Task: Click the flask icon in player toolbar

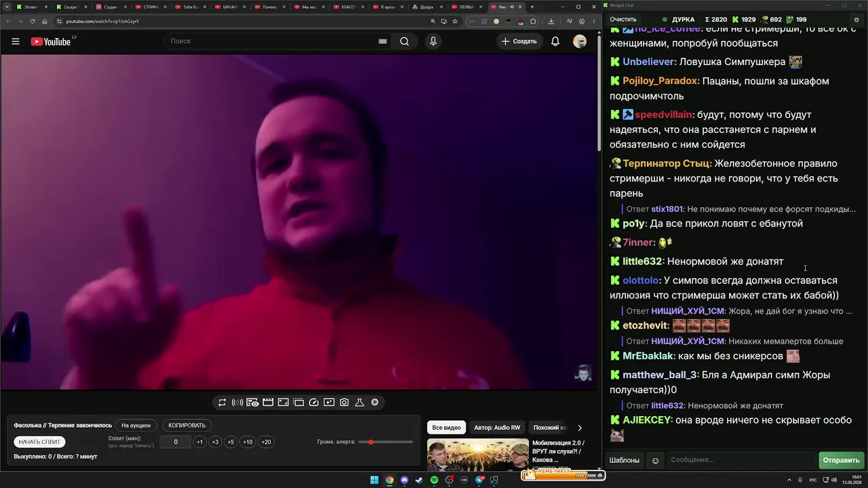Action: 359,403
